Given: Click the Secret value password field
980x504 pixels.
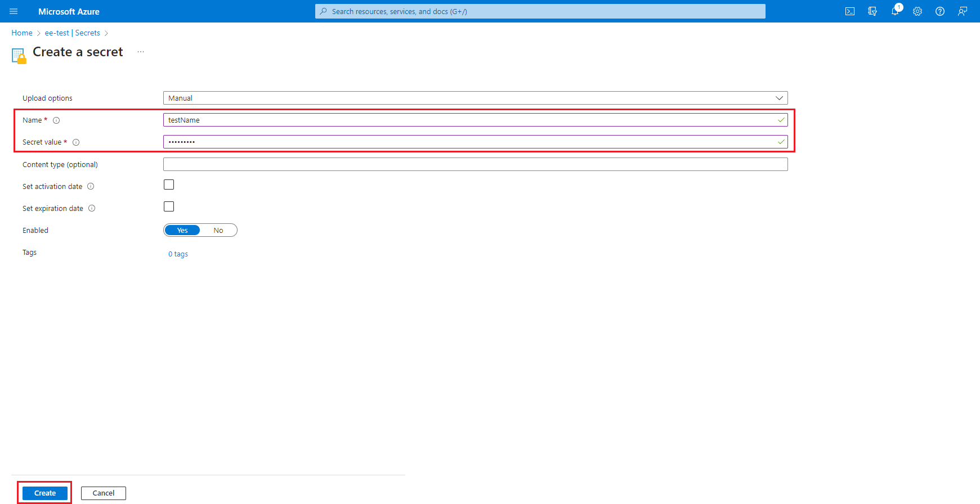Looking at the screenshot, I should (476, 142).
